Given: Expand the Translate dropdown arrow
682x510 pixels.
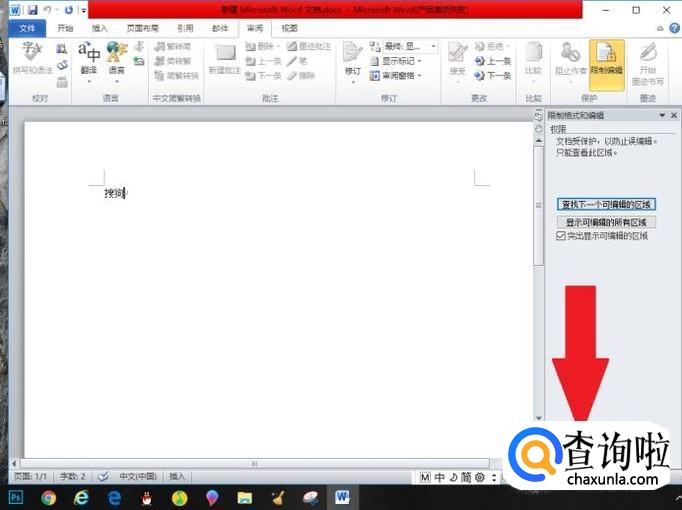Looking at the screenshot, I should point(89,81).
